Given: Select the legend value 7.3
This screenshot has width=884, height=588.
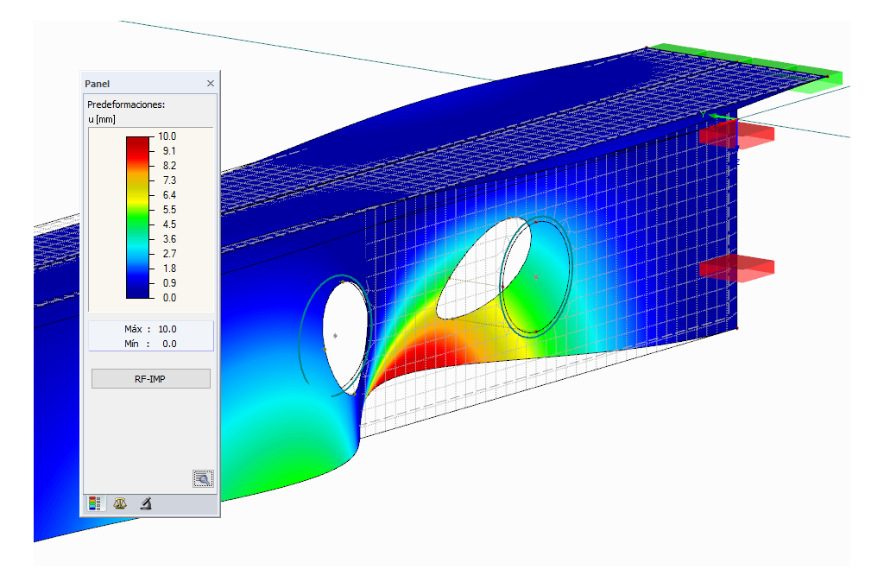Looking at the screenshot, I should point(169,180).
